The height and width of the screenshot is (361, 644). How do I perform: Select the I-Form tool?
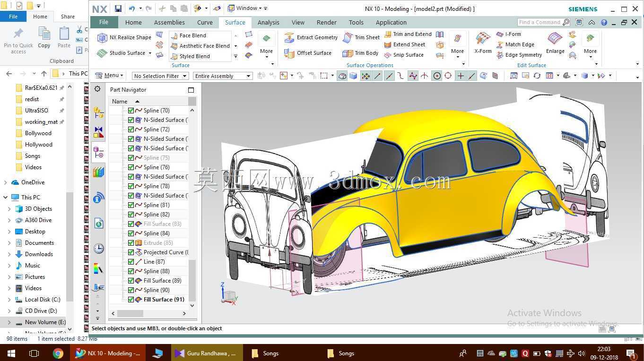(x=508, y=34)
